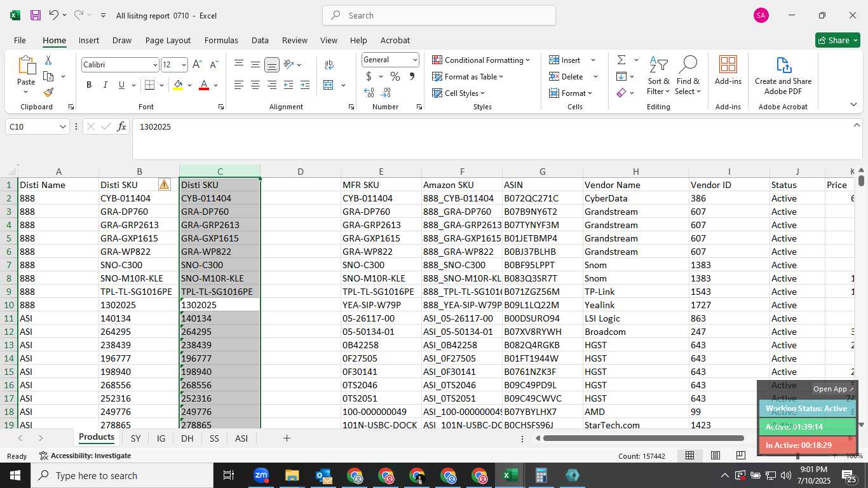Toggle Middle Align for cells
Screen dimensions: 868x488
255,65
